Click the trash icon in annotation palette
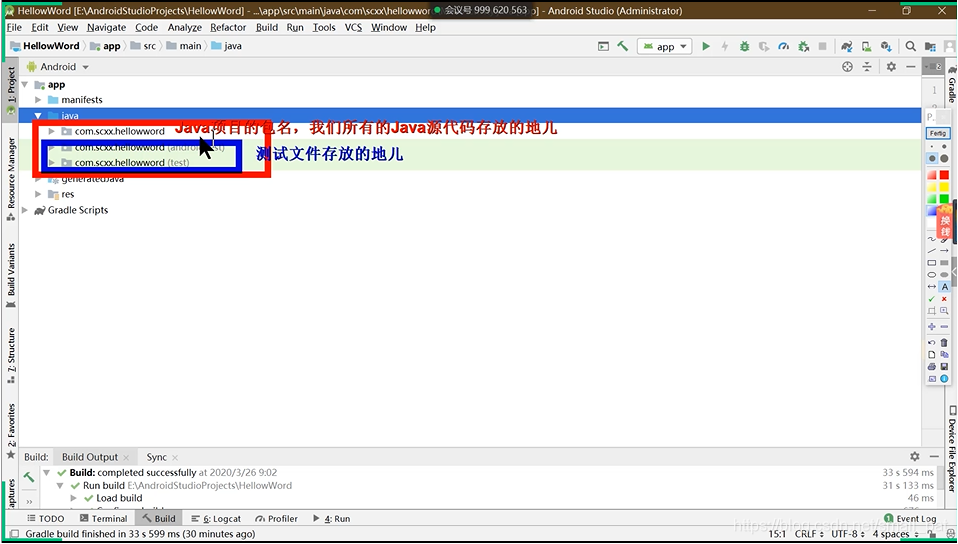The image size is (958, 544). point(944,342)
